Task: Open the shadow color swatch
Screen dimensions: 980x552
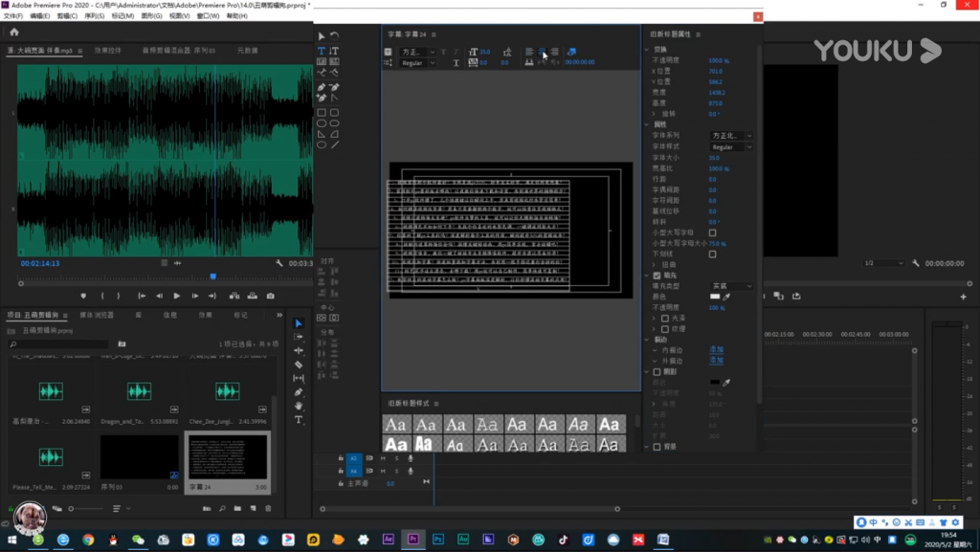Action: click(715, 382)
